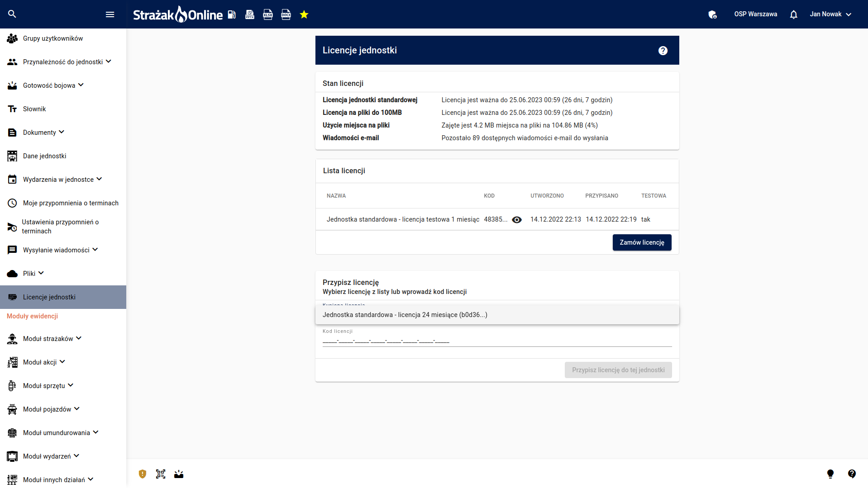Click 'Zajęte jest 4.2 MB miejsca' usage text
Viewport: 868px width, 488px height.
(520, 125)
